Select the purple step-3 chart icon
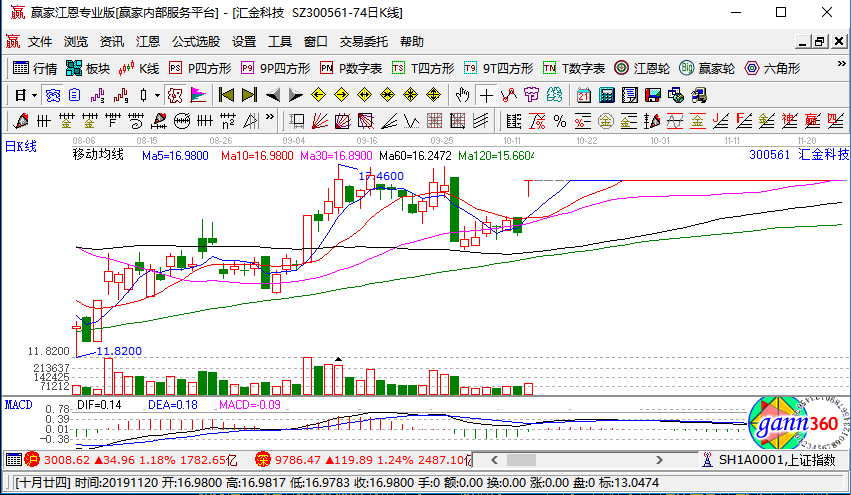The width and height of the screenshot is (851, 495). click(97, 96)
